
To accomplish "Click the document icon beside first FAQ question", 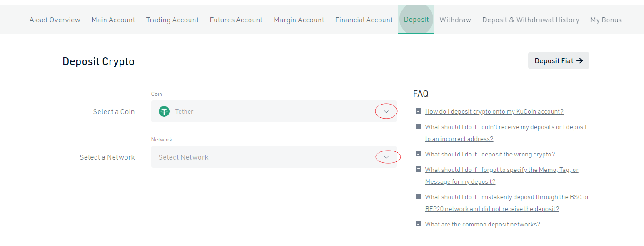I will (x=419, y=111).
